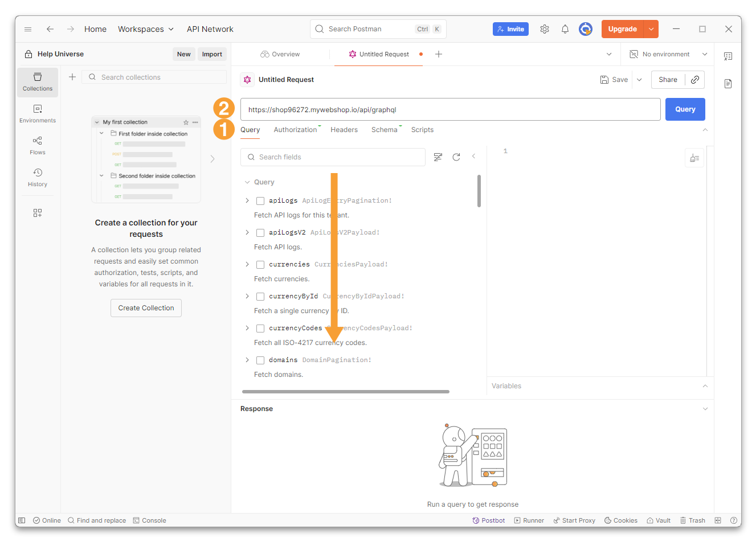
Task: Check the currencyCodes field checkbox
Action: [260, 329]
